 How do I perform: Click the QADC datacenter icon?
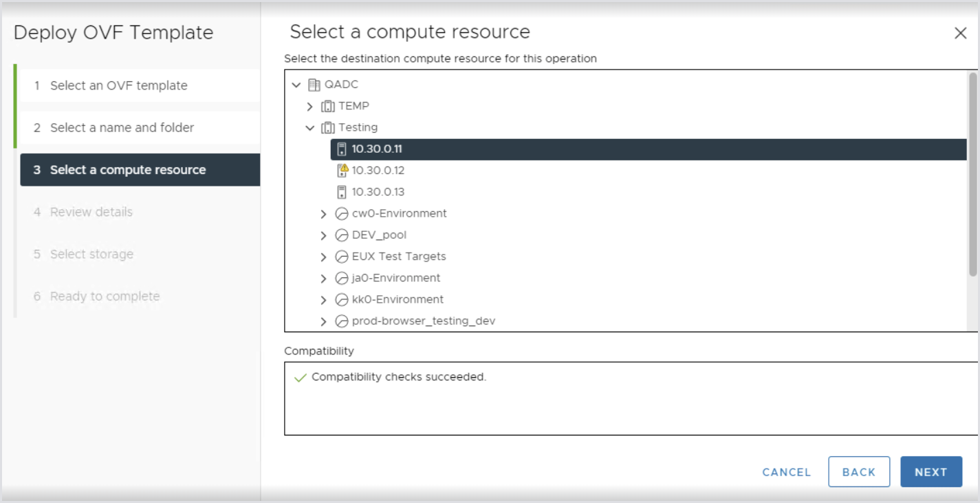point(314,85)
